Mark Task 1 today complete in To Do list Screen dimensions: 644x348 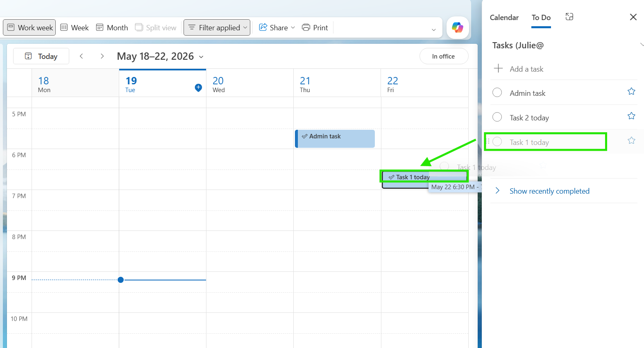[497, 142]
